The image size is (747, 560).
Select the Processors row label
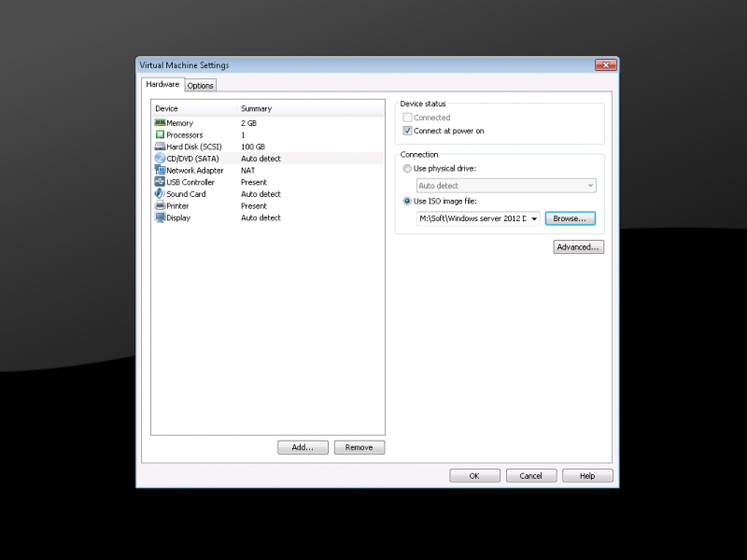[x=184, y=134]
